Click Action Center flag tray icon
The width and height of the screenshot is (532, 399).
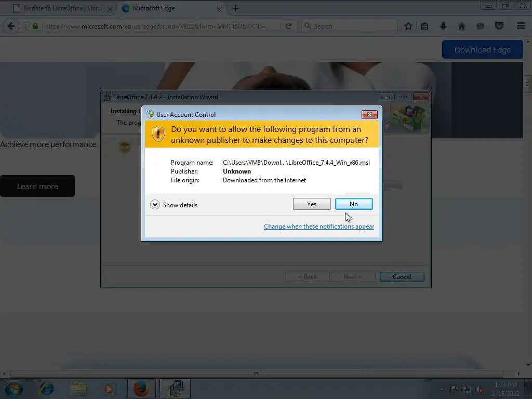454,389
